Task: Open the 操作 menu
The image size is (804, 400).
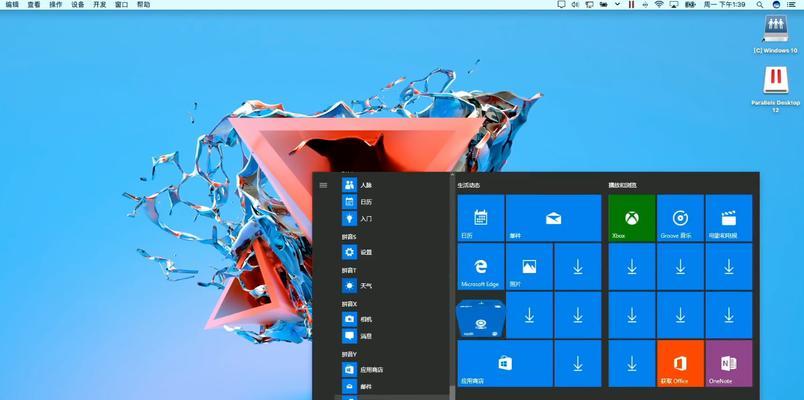Action: pos(56,5)
